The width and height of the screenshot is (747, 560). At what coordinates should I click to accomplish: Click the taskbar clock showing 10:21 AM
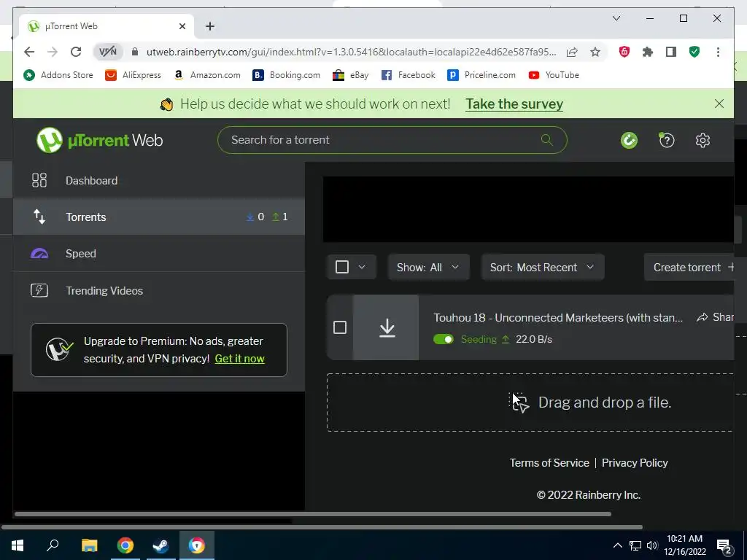click(684, 545)
